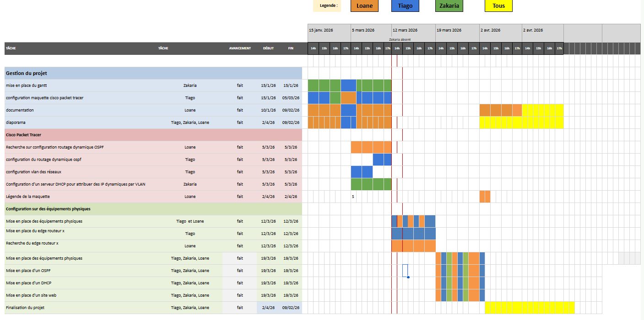Select 'Mise en place d'un site web' task
Image resolution: width=644 pixels, height=320 pixels.
click(x=31, y=295)
